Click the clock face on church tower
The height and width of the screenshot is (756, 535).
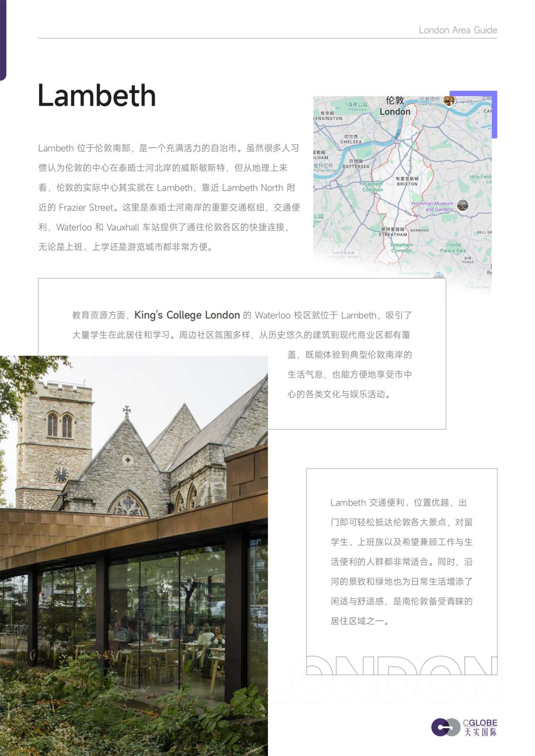(61, 474)
